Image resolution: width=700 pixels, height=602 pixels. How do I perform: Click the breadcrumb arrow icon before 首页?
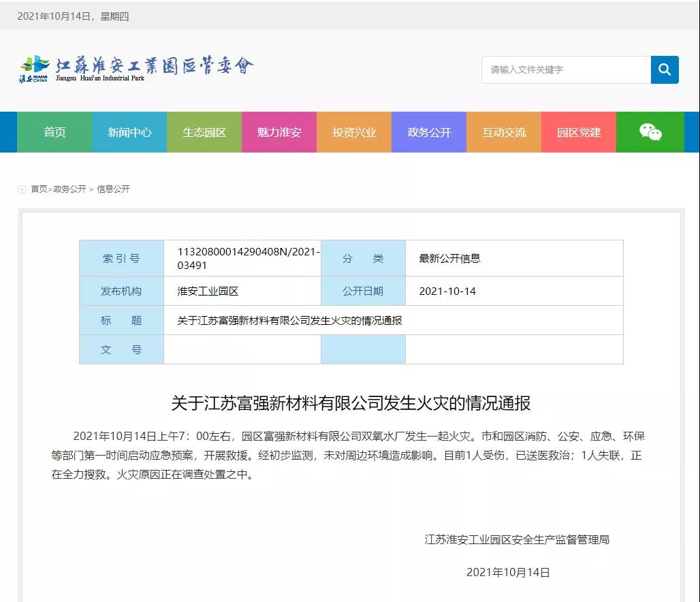tap(21, 189)
